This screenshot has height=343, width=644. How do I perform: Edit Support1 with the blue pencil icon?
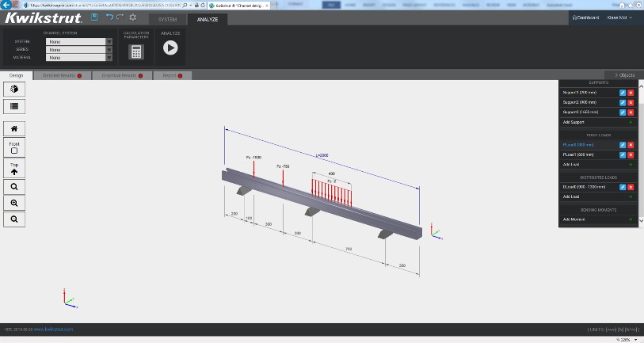623,93
